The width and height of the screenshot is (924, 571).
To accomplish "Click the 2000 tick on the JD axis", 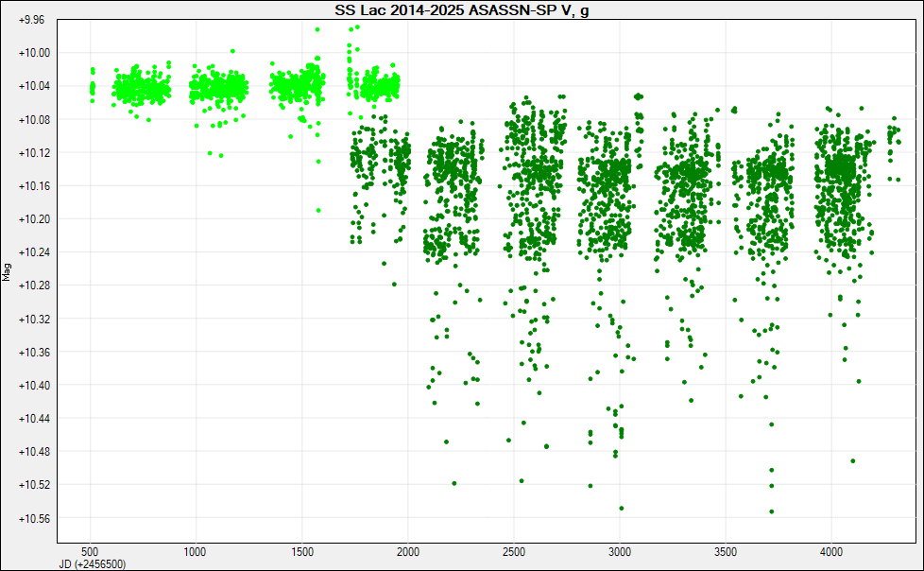I will point(408,551).
